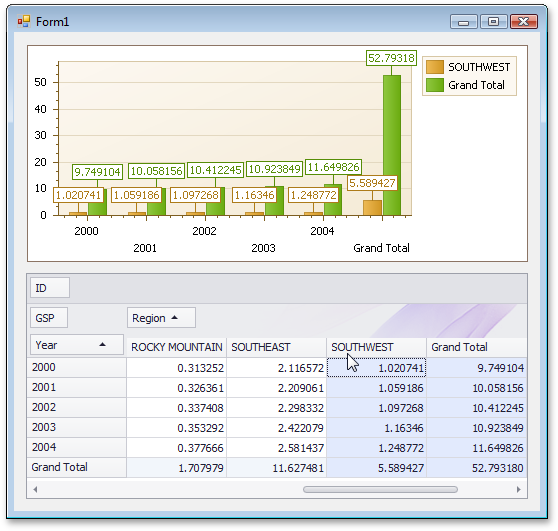
Task: Click the Form1 application icon in title bar
Action: pos(23,21)
